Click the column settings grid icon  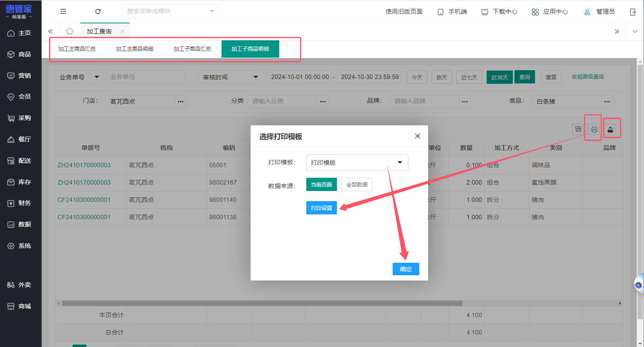pos(578,129)
